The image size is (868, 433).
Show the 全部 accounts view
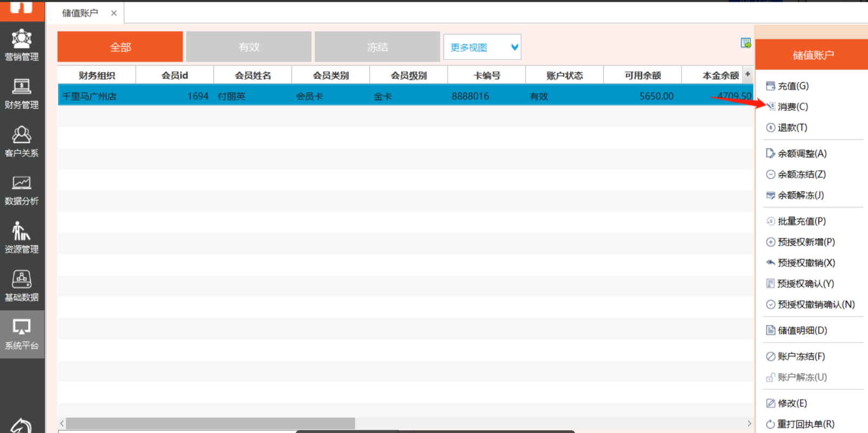pos(120,47)
